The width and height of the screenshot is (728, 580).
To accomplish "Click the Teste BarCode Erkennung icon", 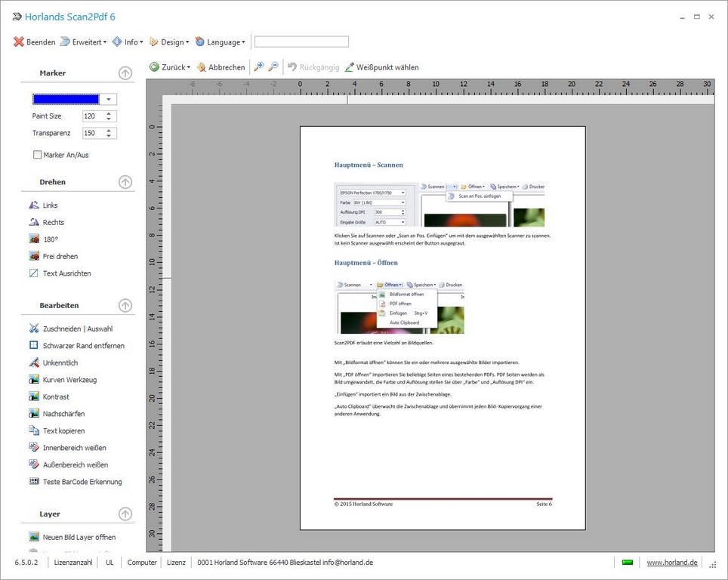I will coord(34,482).
